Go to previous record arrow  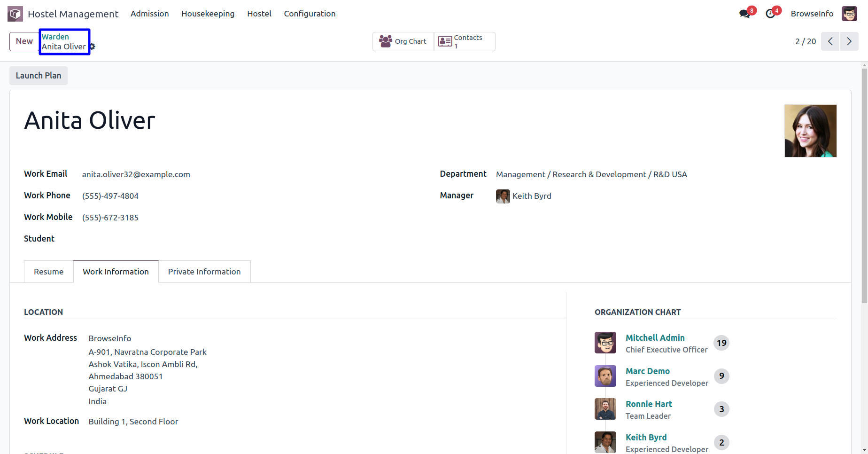pyautogui.click(x=830, y=41)
